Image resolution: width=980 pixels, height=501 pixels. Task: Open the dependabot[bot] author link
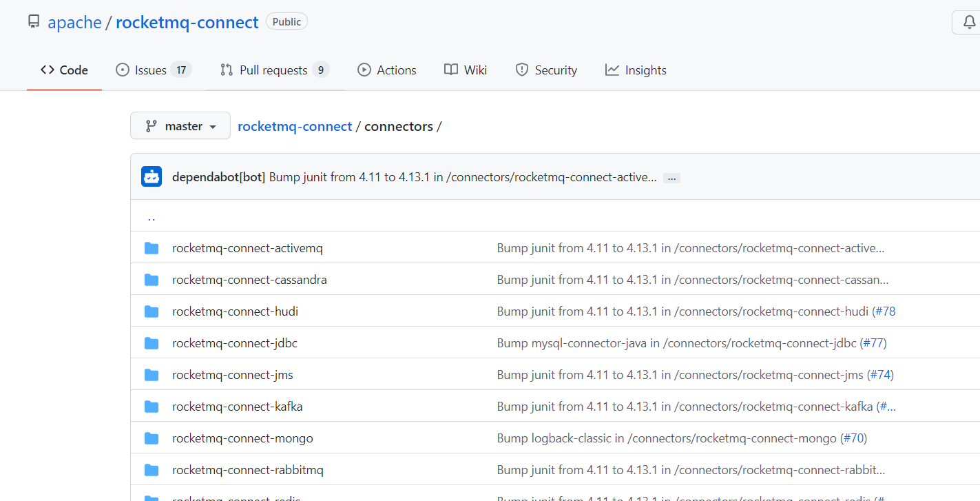tap(218, 177)
